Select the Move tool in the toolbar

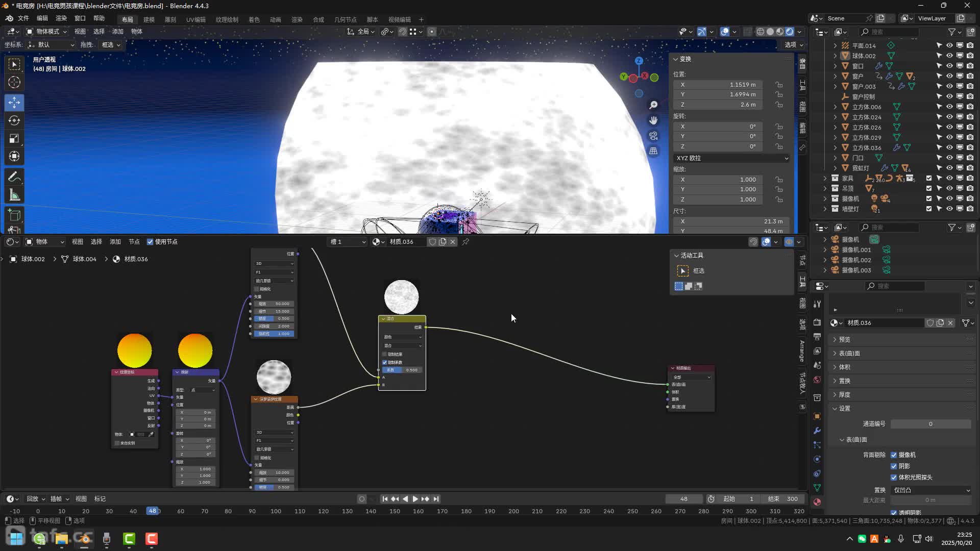tap(14, 103)
